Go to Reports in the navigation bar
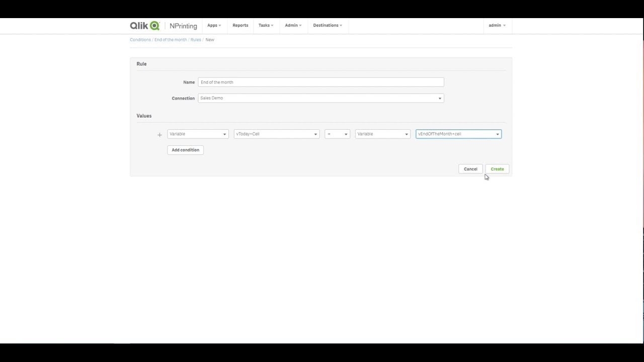This screenshot has height=362, width=644. coord(240,26)
